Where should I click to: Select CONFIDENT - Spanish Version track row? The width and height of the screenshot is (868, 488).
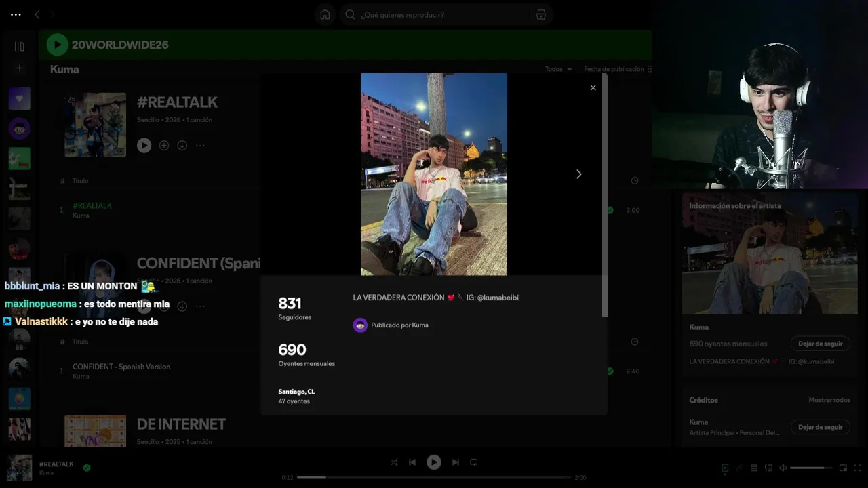[x=349, y=371]
